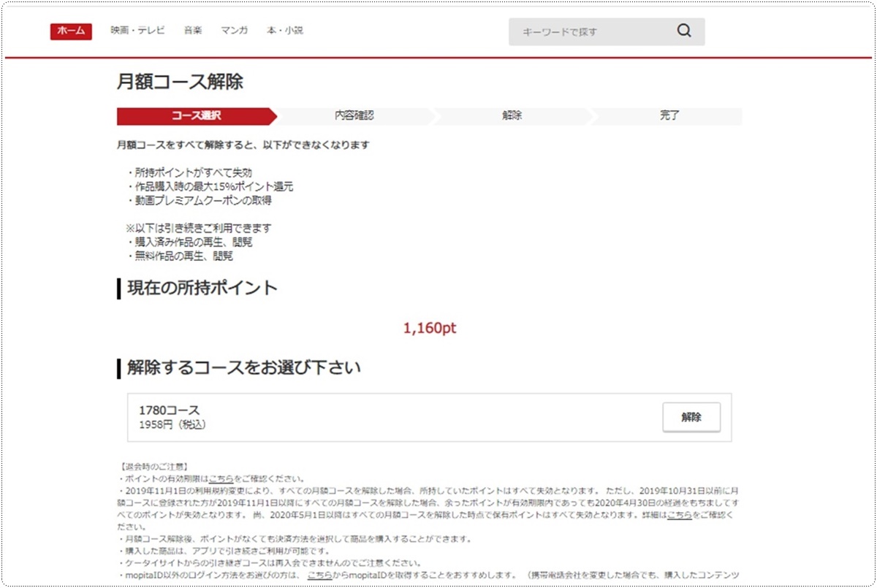Viewport: 877px width, 588px height.
Task: Select the 本・小説 menu item
Action: click(285, 31)
